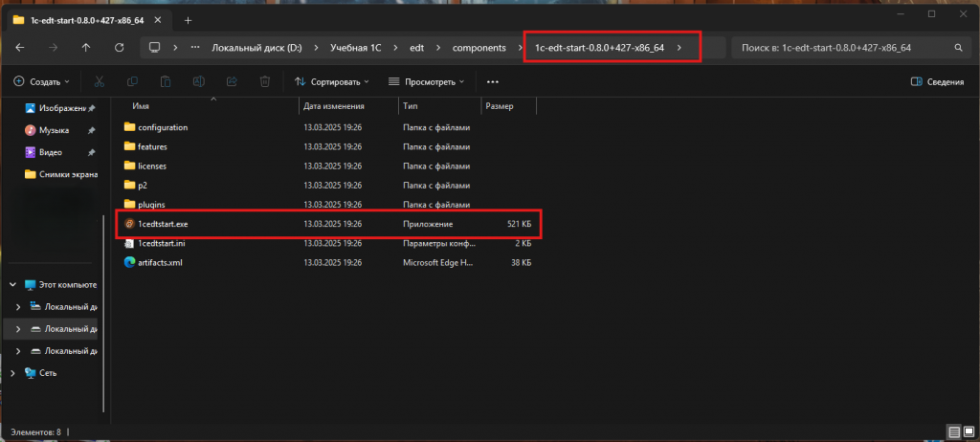980x442 pixels.
Task: Click the Copy icon in toolbar
Action: pyautogui.click(x=132, y=81)
